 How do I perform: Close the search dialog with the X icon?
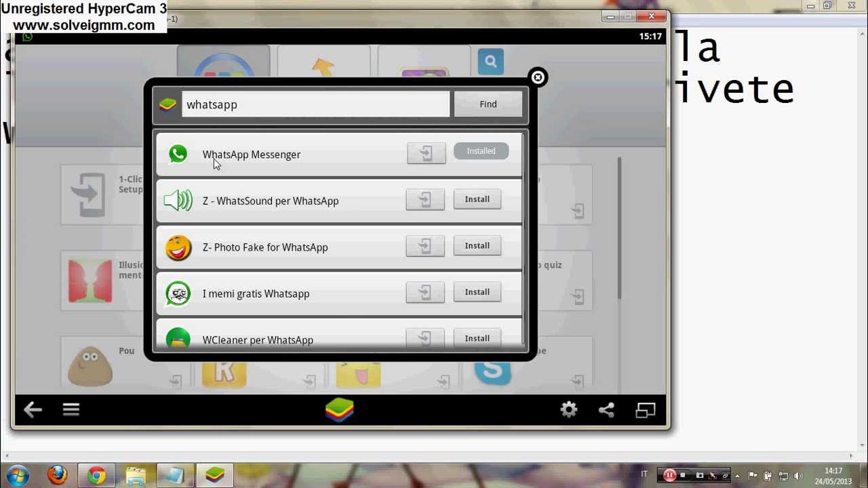click(x=538, y=77)
